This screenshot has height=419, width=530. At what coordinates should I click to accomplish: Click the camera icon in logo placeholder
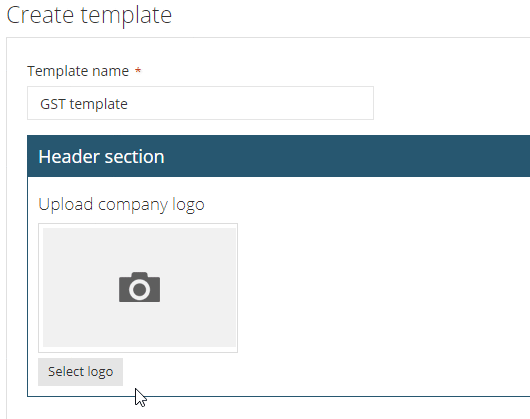coord(139,287)
